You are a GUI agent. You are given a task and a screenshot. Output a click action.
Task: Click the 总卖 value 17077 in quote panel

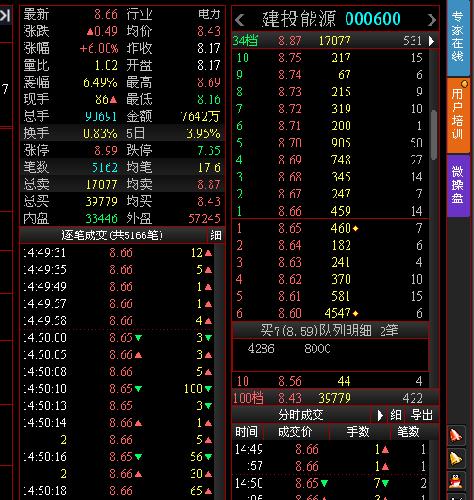click(101, 185)
